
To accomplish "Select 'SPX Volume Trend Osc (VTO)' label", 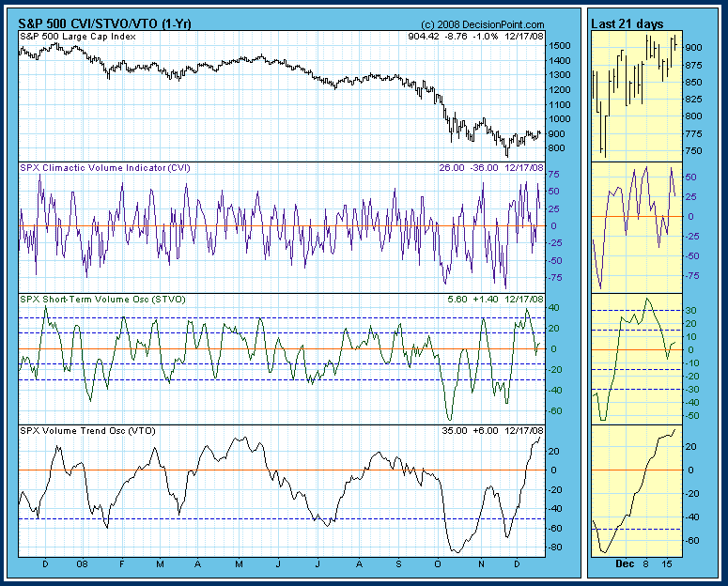I will pyautogui.click(x=87, y=431).
